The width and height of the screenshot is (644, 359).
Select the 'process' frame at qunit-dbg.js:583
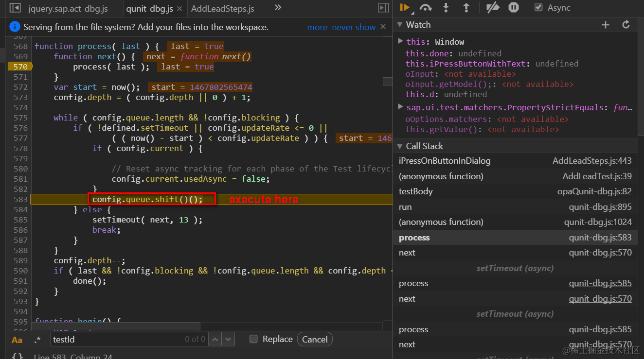tap(515, 238)
